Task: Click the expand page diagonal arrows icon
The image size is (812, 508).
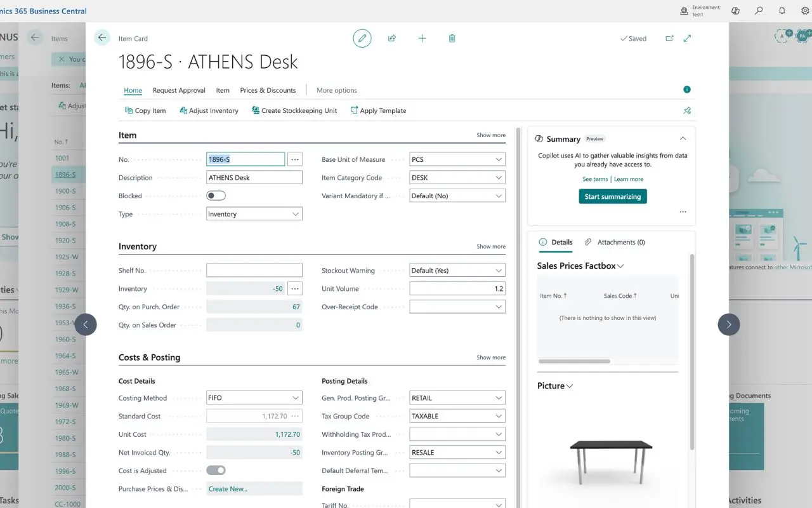Action: [x=687, y=38]
